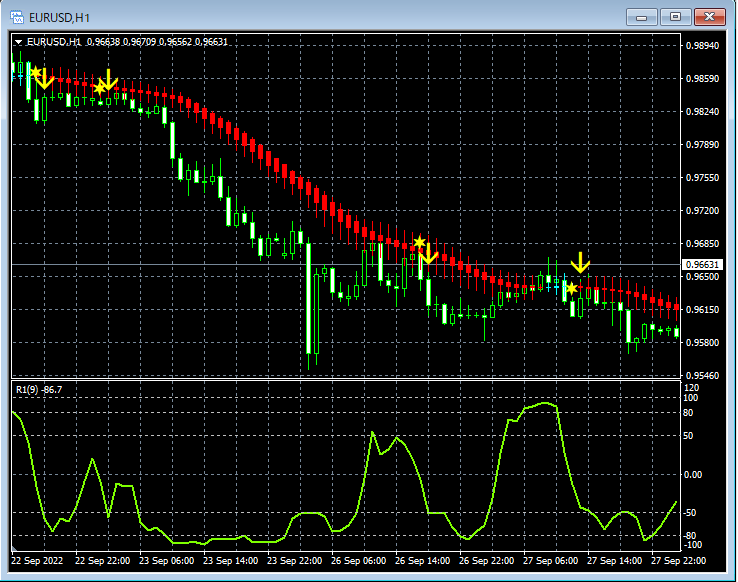Click the R1(9) indicator label
This screenshot has height=582, width=738.
click(39, 390)
